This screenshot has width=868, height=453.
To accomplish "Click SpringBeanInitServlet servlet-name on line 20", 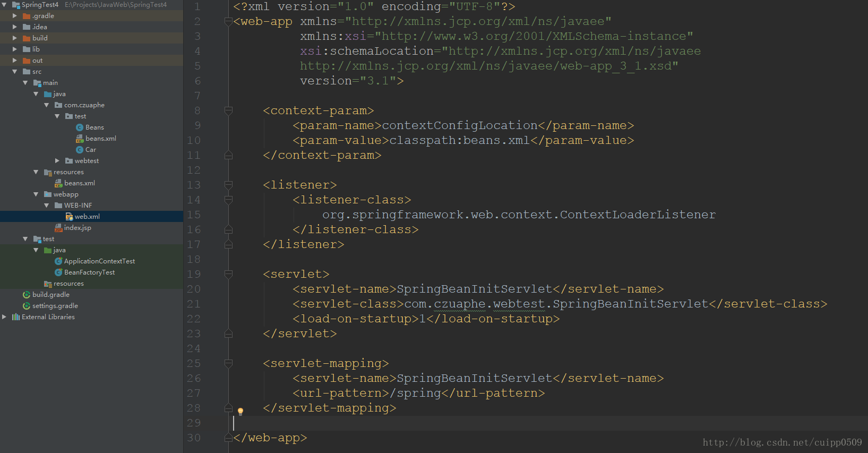I will point(475,289).
